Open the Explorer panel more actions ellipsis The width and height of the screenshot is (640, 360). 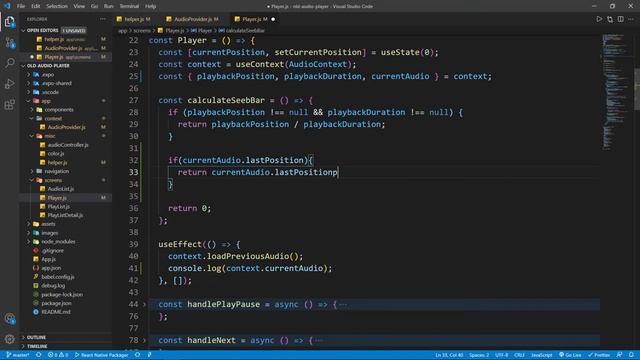(x=103, y=19)
